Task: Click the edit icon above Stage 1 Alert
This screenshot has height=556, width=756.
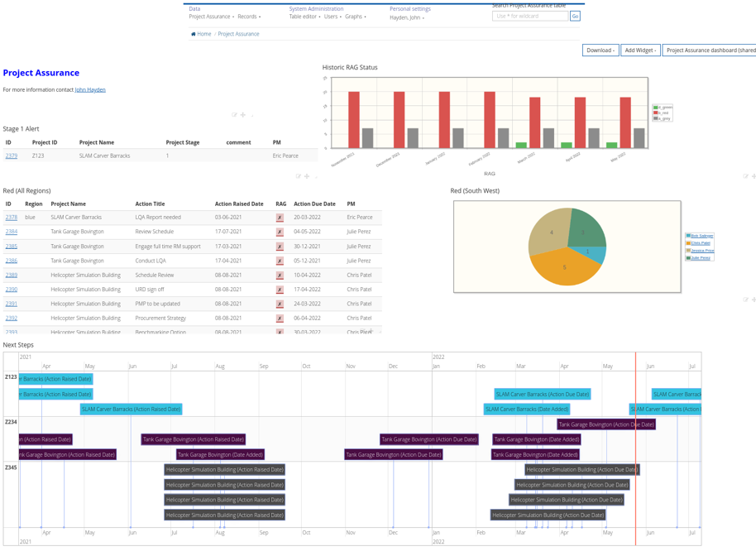Action: pos(235,115)
